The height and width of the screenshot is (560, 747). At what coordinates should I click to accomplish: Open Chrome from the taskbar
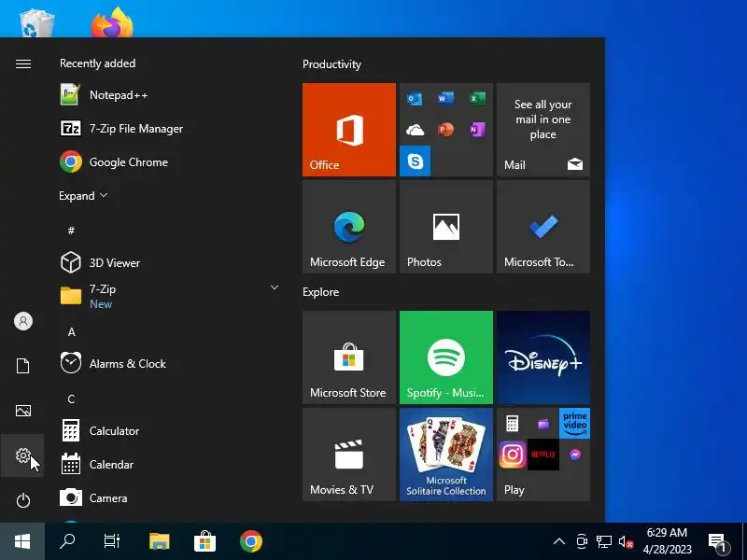pyautogui.click(x=251, y=541)
